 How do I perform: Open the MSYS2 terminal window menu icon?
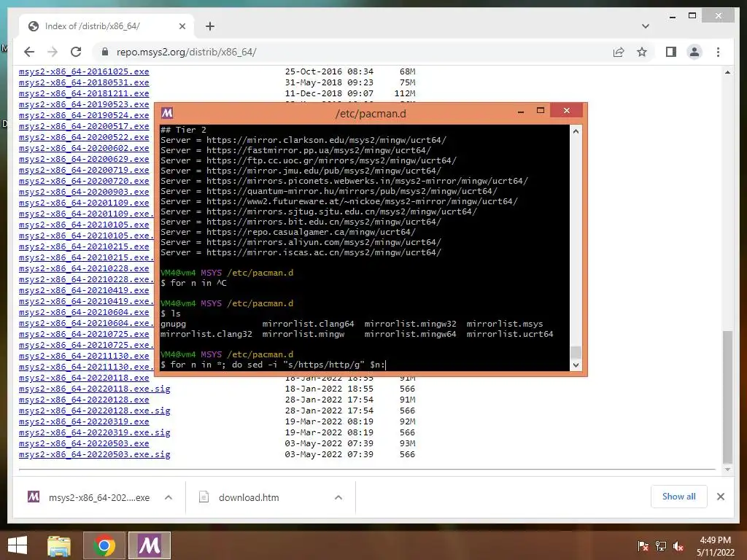[x=167, y=113]
